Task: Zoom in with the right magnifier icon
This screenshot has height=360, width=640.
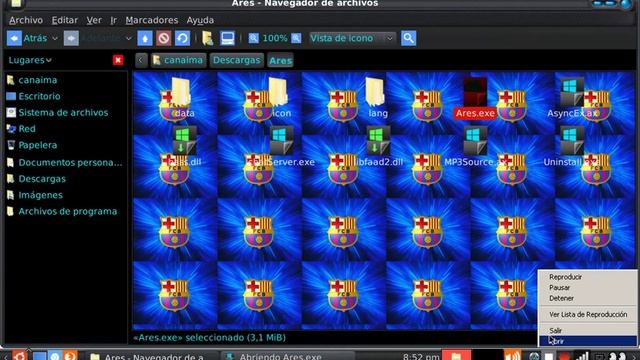Action: pos(296,38)
